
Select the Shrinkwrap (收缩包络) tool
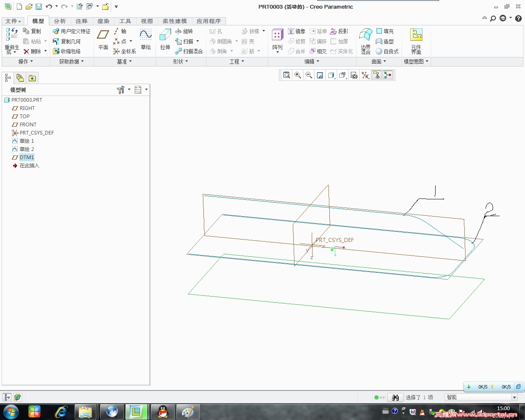(x=67, y=51)
